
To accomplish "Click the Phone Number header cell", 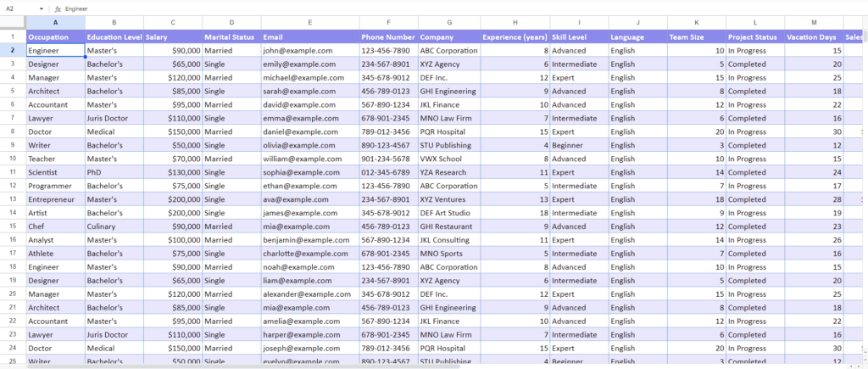I will coord(388,37).
